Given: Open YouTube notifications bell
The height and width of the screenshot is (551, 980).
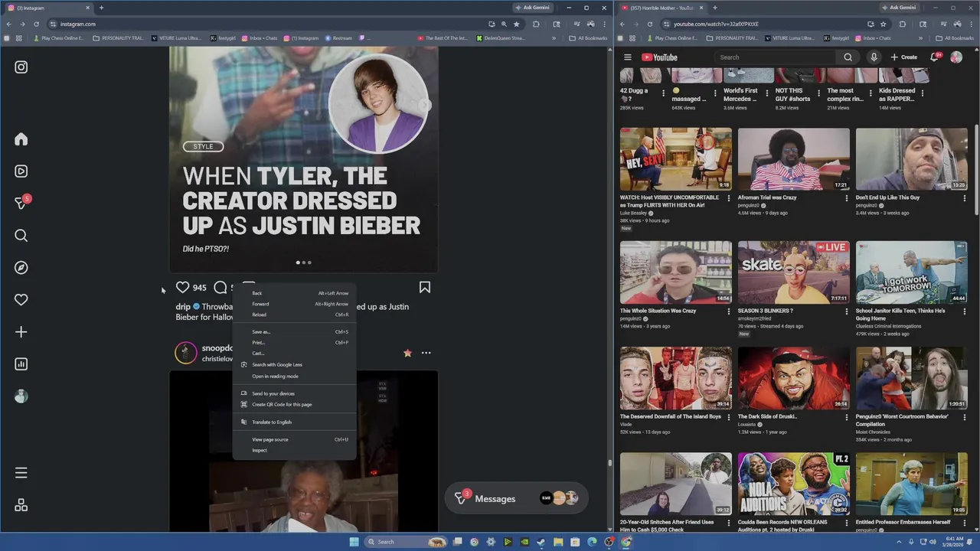Looking at the screenshot, I should coord(934,57).
